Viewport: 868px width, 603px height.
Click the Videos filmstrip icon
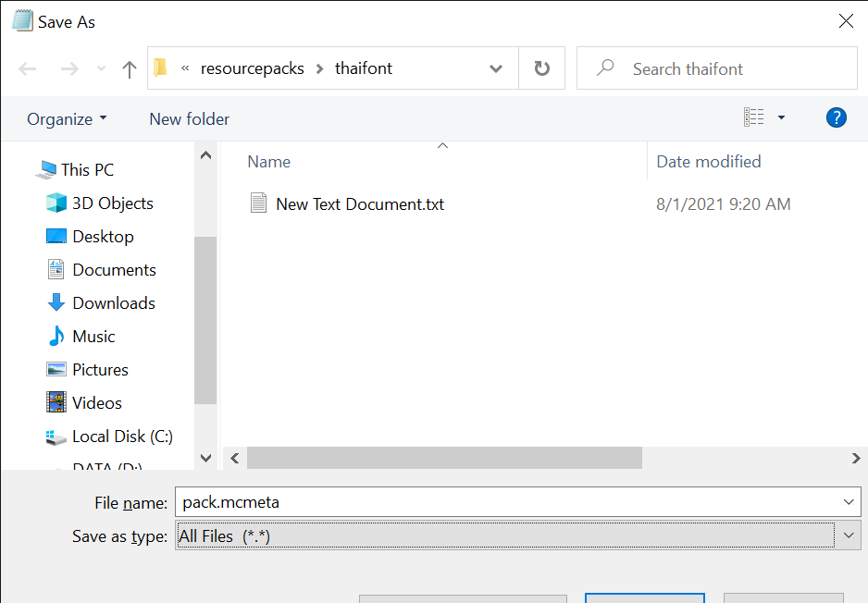click(x=56, y=402)
